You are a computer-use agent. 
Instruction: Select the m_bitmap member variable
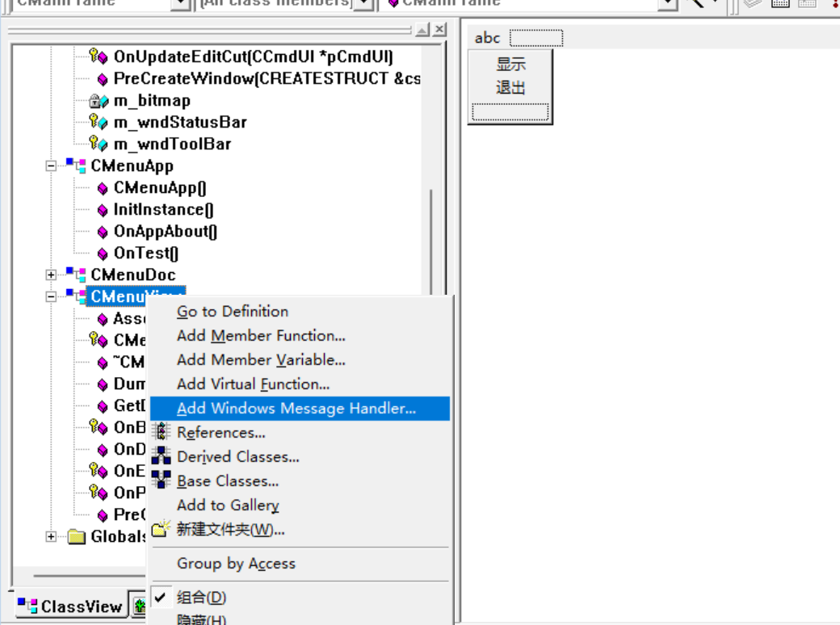[152, 101]
